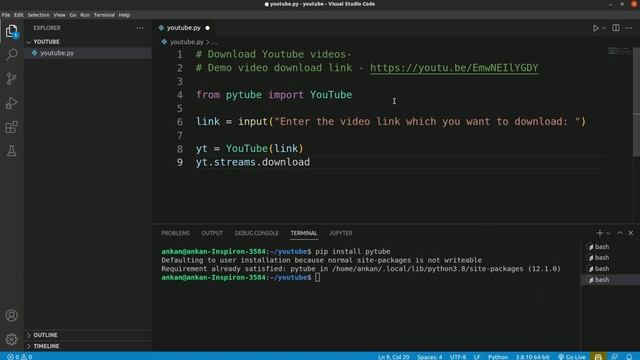Change encoding via UTF-8 status item

pos(458,357)
